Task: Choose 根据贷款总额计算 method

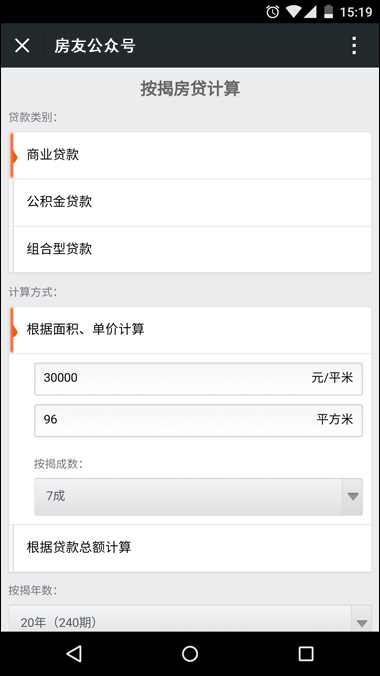Action: pos(190,548)
